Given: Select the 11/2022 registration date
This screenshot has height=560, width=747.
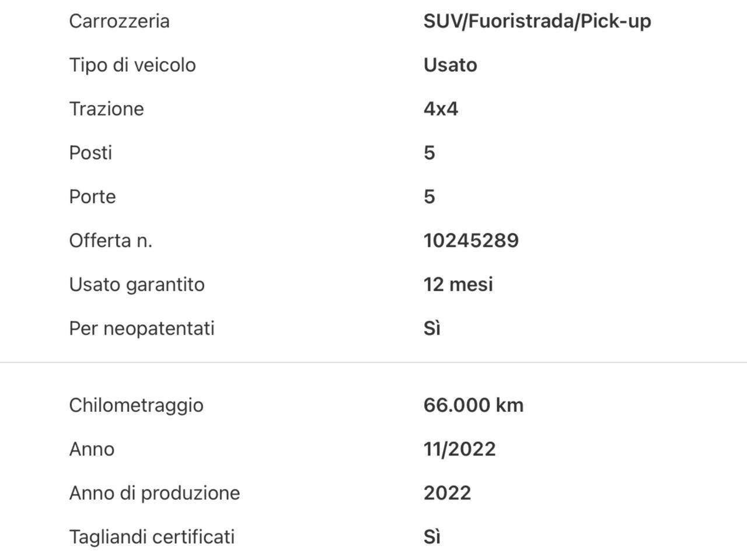Looking at the screenshot, I should pos(459,449).
